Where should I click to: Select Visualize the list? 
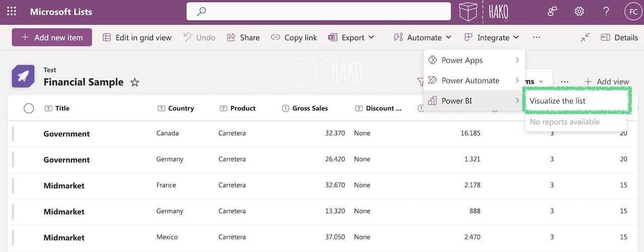click(577, 101)
